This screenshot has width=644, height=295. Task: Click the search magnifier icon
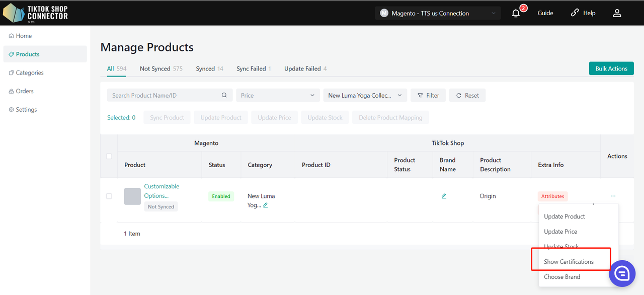tap(224, 96)
